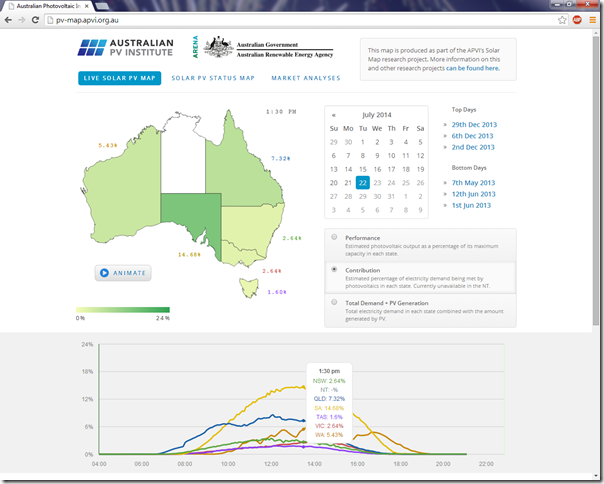Screen dimensions: 604x484
Task: Go to previous month in the calendar
Action: click(334, 115)
